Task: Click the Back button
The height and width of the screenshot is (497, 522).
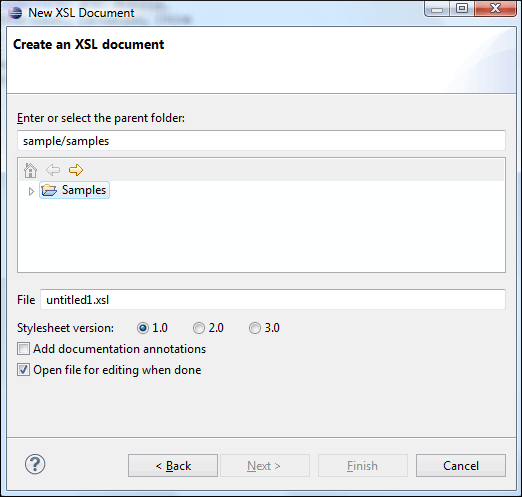Action: (173, 465)
